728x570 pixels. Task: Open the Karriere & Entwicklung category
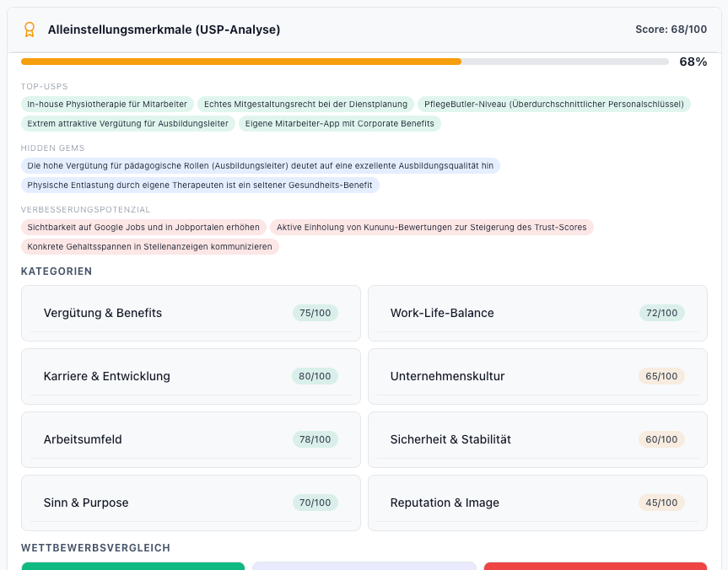[191, 376]
